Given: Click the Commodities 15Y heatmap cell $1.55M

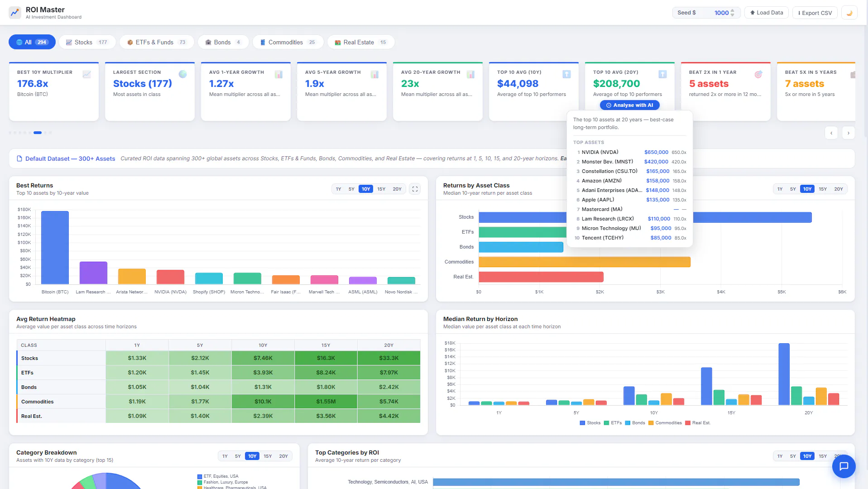Looking at the screenshot, I should click(x=326, y=402).
